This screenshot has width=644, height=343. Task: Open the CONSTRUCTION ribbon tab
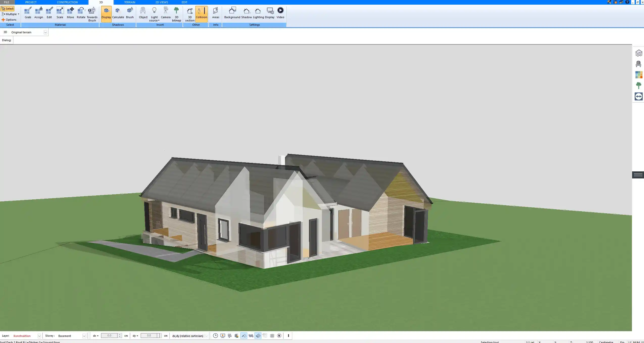tap(67, 2)
